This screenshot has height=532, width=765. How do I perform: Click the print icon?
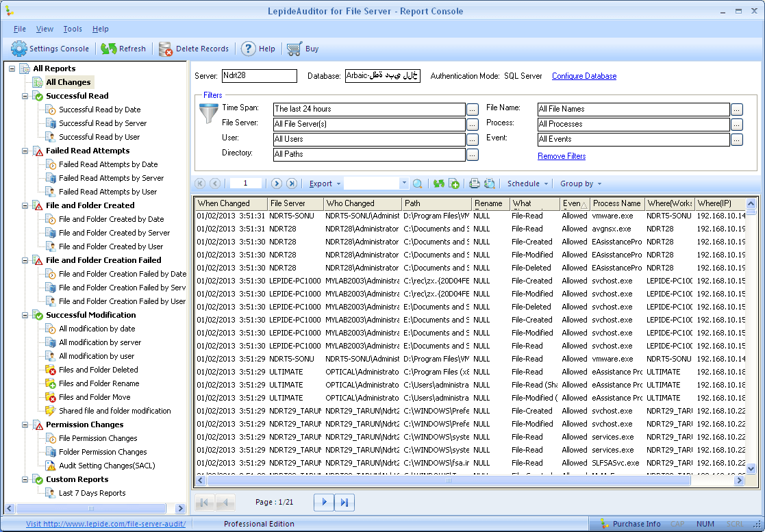(474, 183)
